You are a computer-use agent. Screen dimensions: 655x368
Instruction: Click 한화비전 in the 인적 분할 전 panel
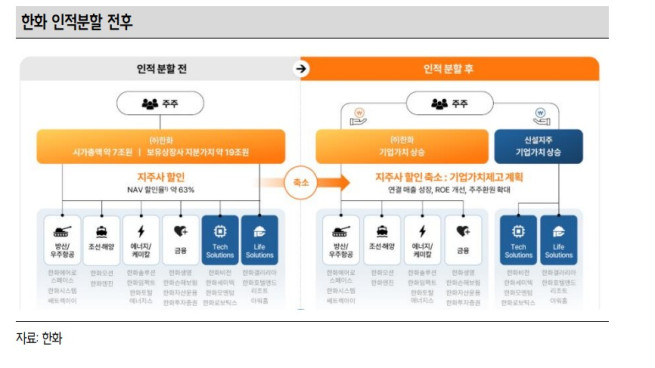220,273
